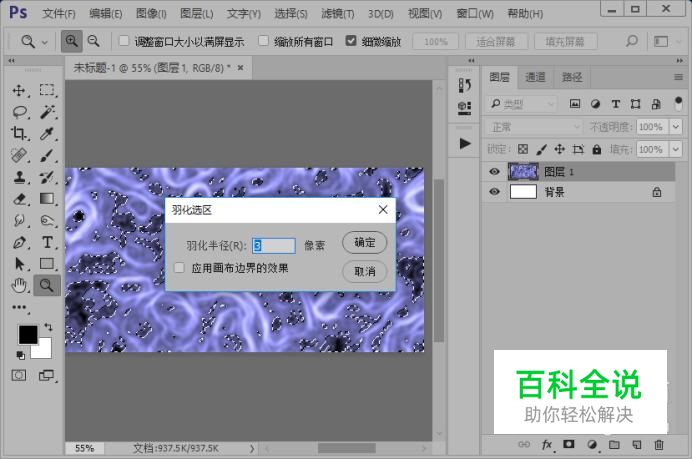Confirm feather with OK button
The image size is (692, 459).
coord(365,242)
